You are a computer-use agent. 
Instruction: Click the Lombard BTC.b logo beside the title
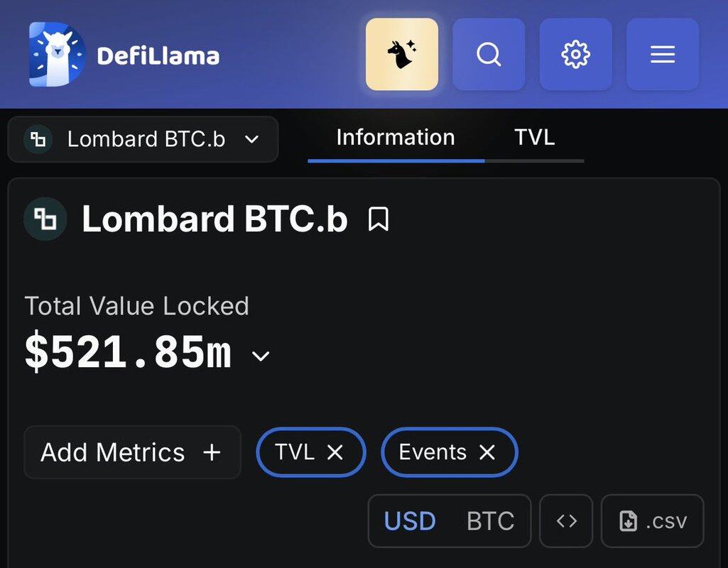point(45,219)
